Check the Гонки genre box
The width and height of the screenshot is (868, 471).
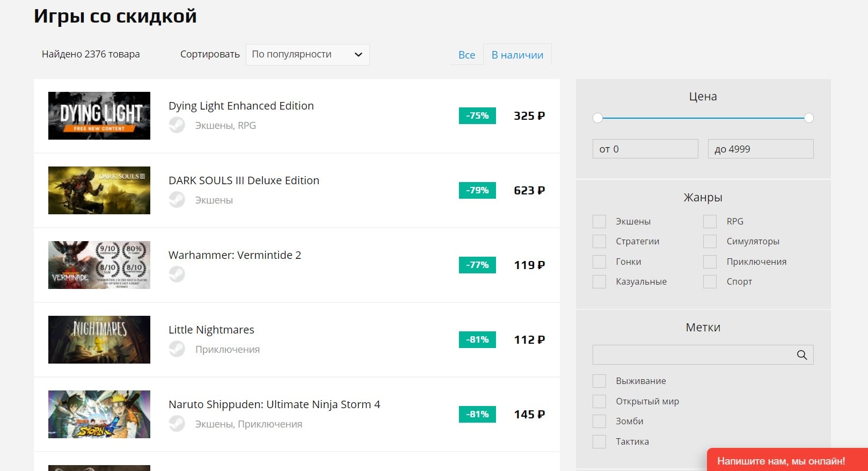(599, 262)
